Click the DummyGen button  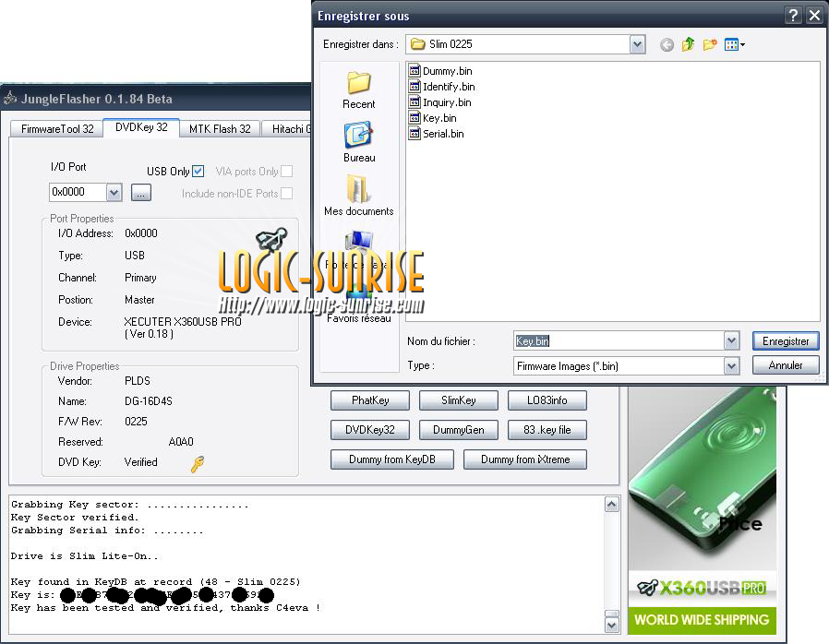point(459,430)
